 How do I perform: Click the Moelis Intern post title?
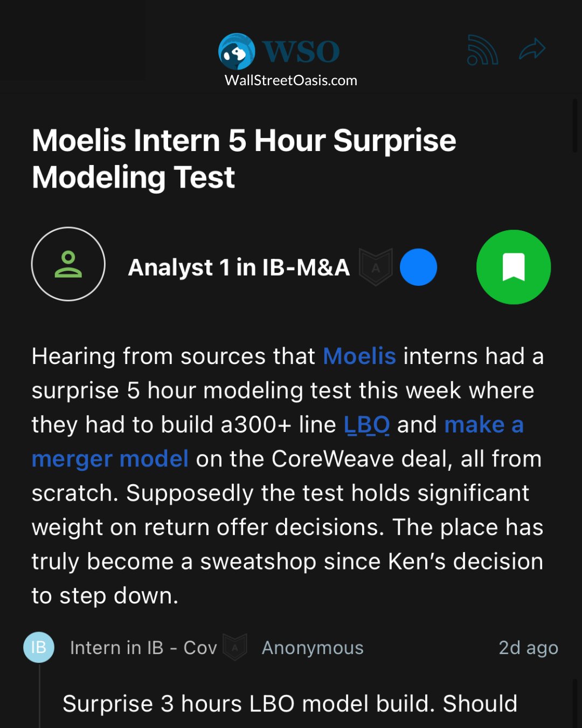click(244, 159)
